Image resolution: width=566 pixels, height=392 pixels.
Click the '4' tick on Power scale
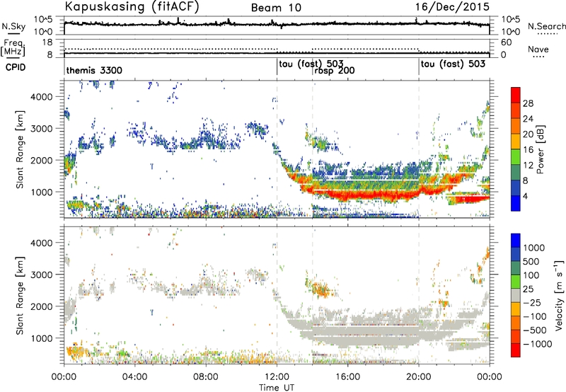click(525, 196)
